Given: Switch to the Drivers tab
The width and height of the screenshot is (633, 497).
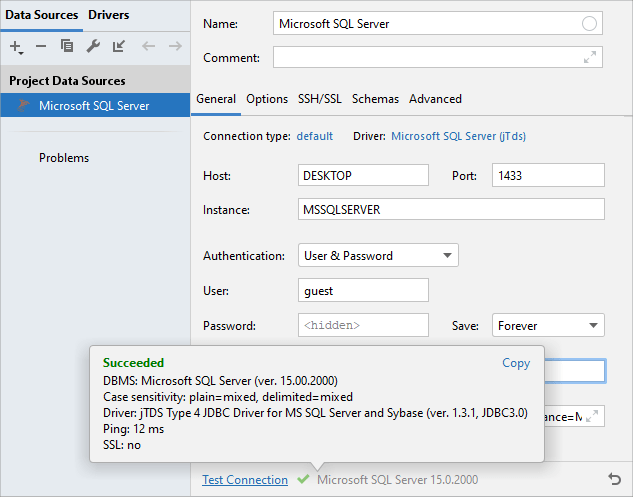Looking at the screenshot, I should click(x=108, y=15).
